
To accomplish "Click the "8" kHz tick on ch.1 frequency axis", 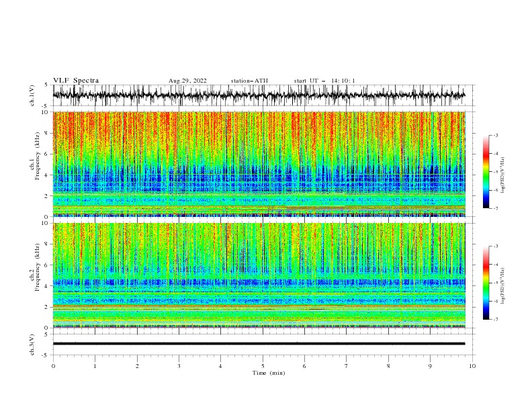I will click(47, 133).
